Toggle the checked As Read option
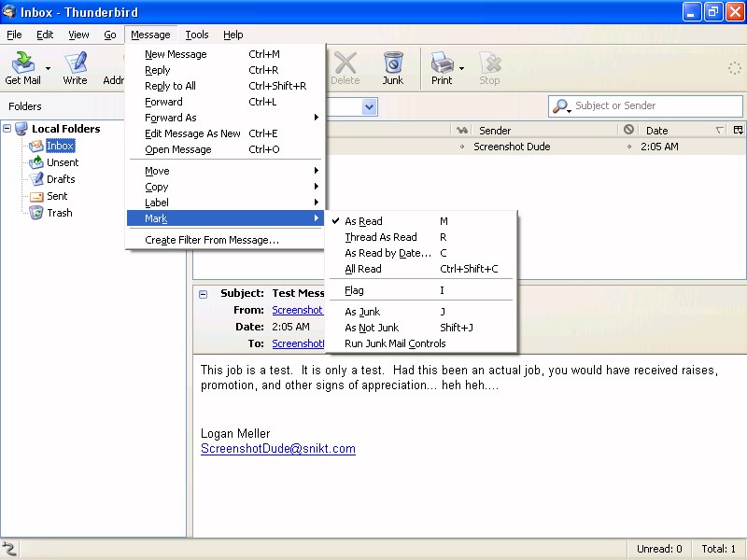 pyautogui.click(x=421, y=221)
